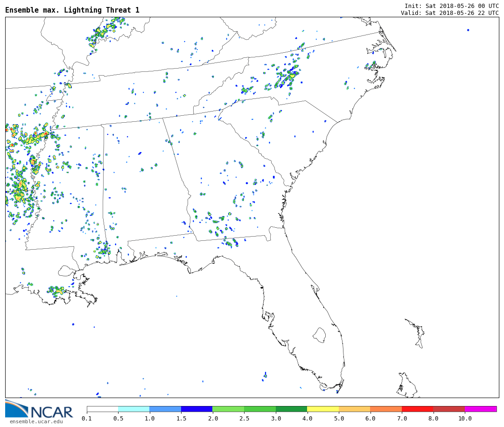504x427 pixels.
Task: Click the 'Ensemble max. Lightning Threat 1' title
Action: [72, 10]
